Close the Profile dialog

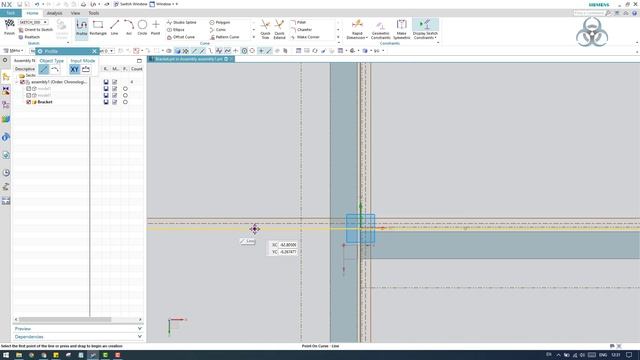coord(94,51)
